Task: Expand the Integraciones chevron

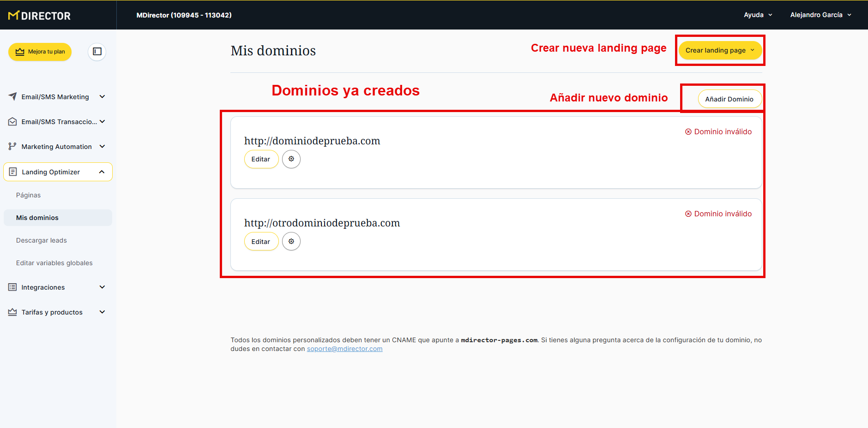Action: coord(102,287)
